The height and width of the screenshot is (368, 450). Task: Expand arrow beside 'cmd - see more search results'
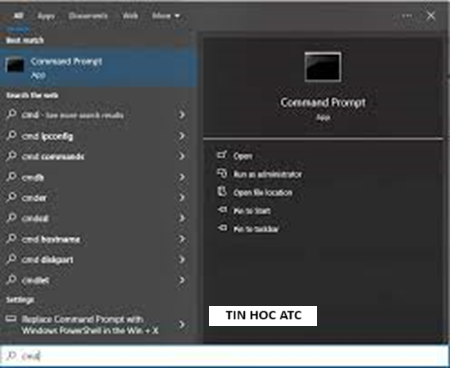click(x=182, y=115)
